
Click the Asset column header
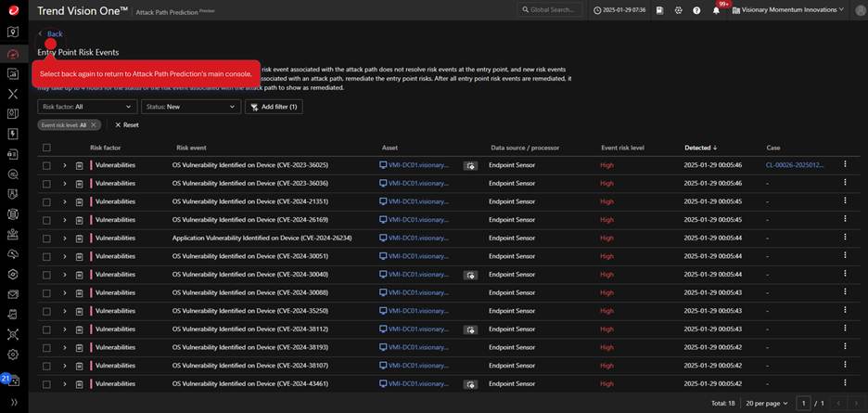click(x=389, y=148)
